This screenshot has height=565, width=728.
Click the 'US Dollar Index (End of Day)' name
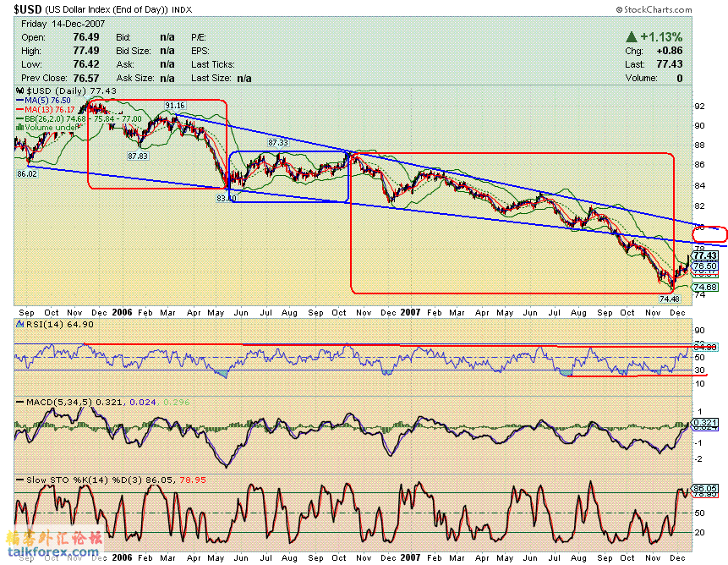(x=107, y=9)
